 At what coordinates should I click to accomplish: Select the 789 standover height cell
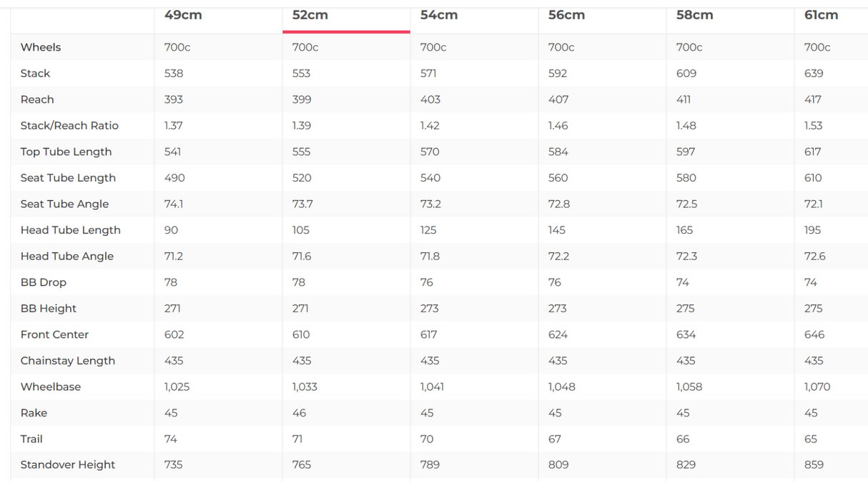point(430,464)
